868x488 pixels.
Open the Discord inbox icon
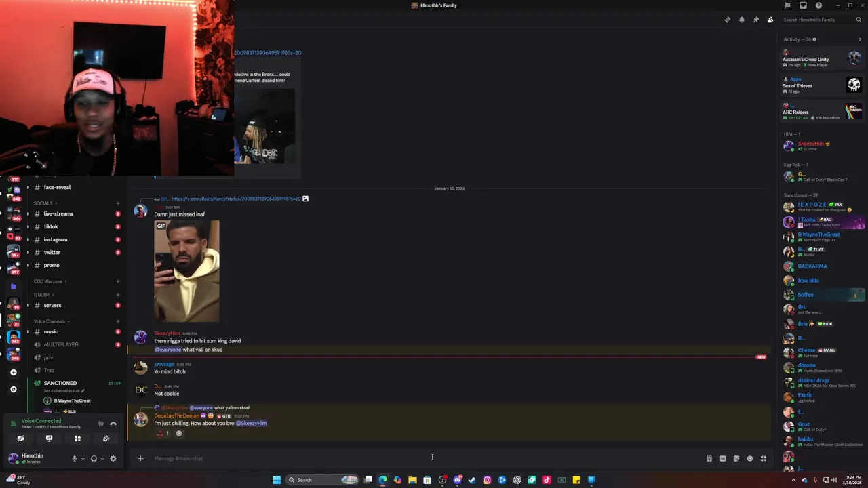click(803, 5)
